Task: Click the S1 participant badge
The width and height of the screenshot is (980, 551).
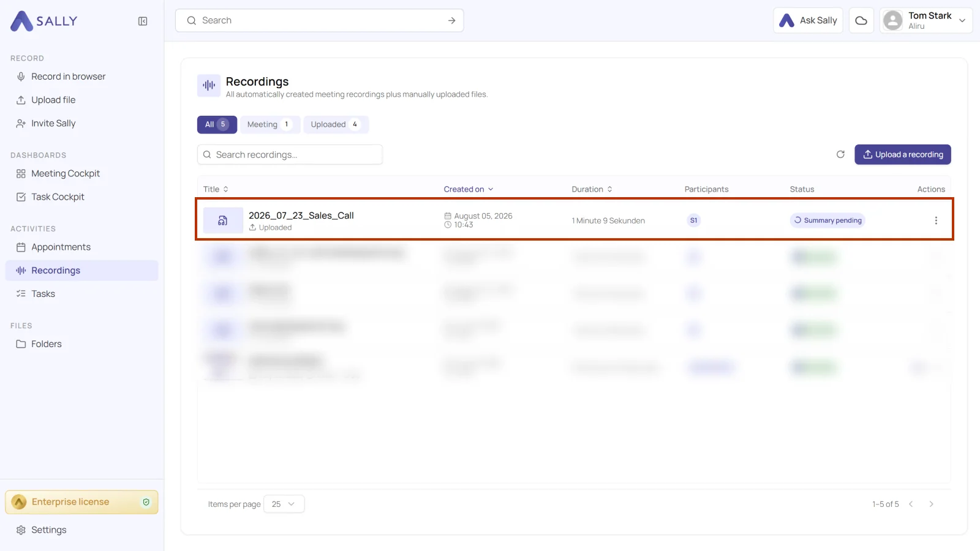Action: pyautogui.click(x=693, y=220)
